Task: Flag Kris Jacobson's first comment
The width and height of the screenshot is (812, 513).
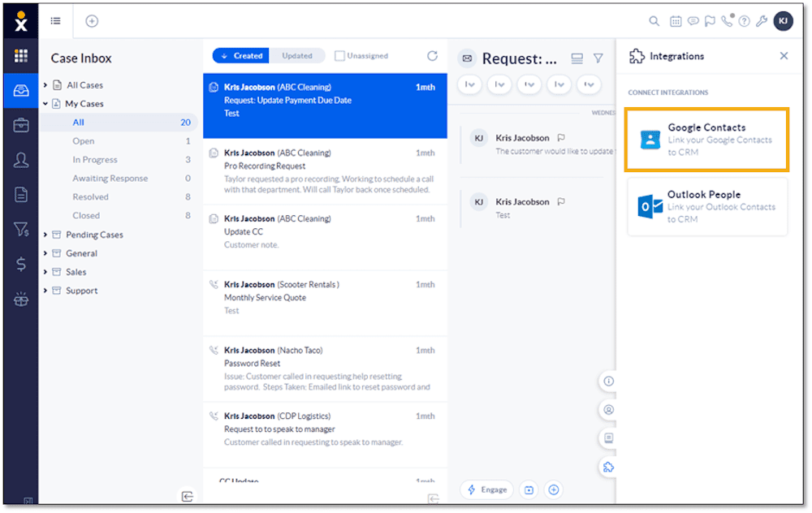Action: tap(561, 138)
